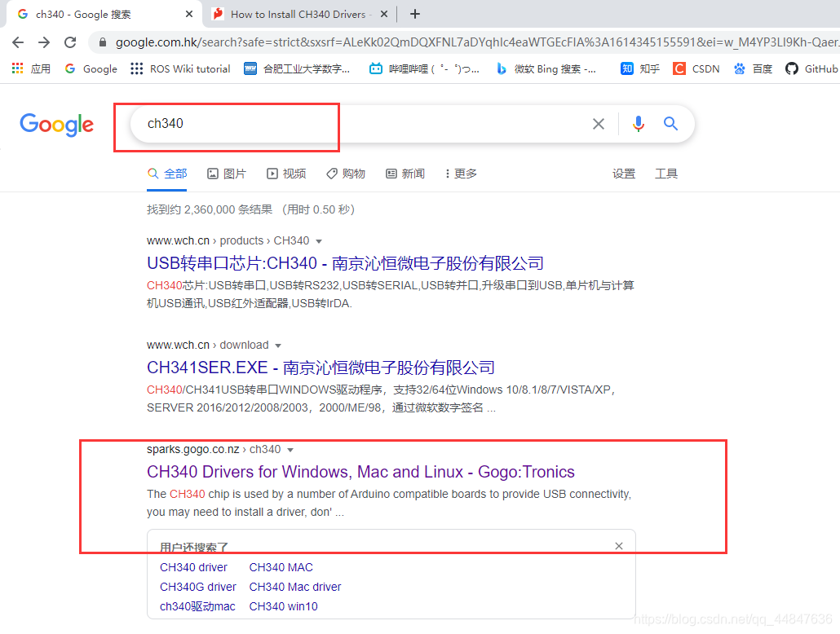Close the ch340 Google search tab

click(189, 14)
